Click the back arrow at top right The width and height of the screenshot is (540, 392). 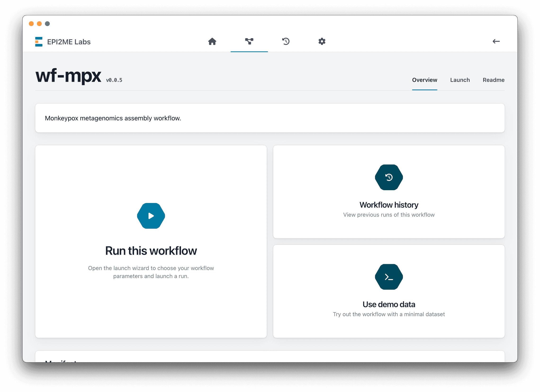496,41
